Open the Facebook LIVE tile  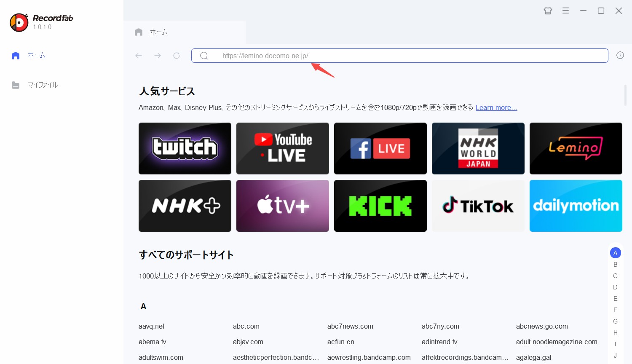[x=380, y=148]
